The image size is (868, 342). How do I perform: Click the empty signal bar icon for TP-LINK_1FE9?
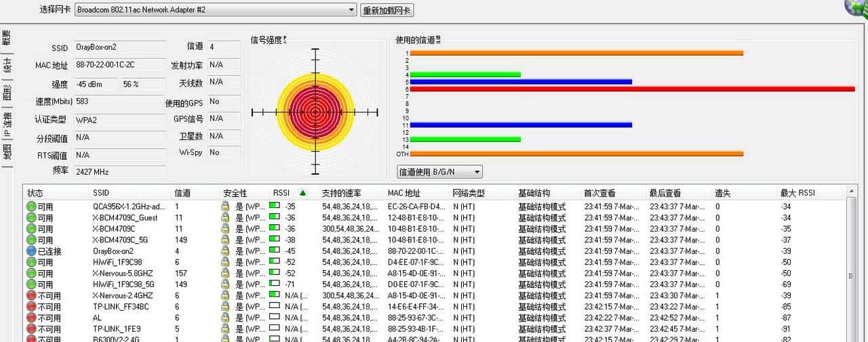tap(275, 329)
